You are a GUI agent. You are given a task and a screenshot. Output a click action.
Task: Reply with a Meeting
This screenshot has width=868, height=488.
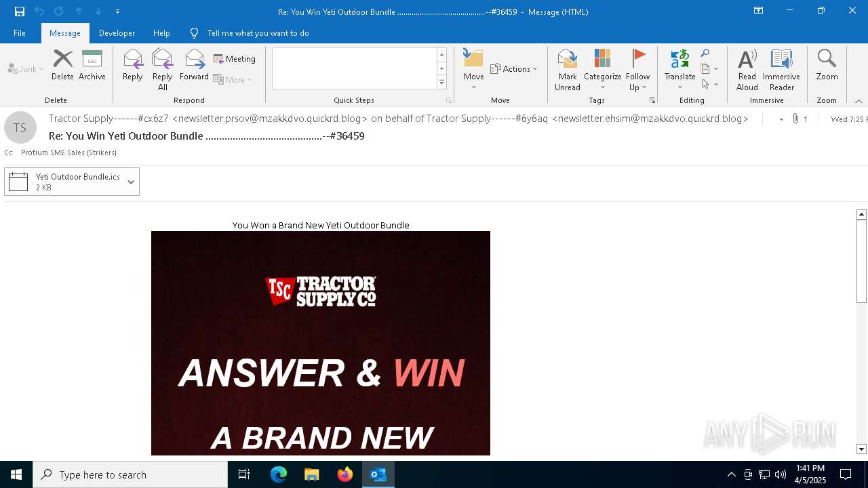pyautogui.click(x=235, y=59)
